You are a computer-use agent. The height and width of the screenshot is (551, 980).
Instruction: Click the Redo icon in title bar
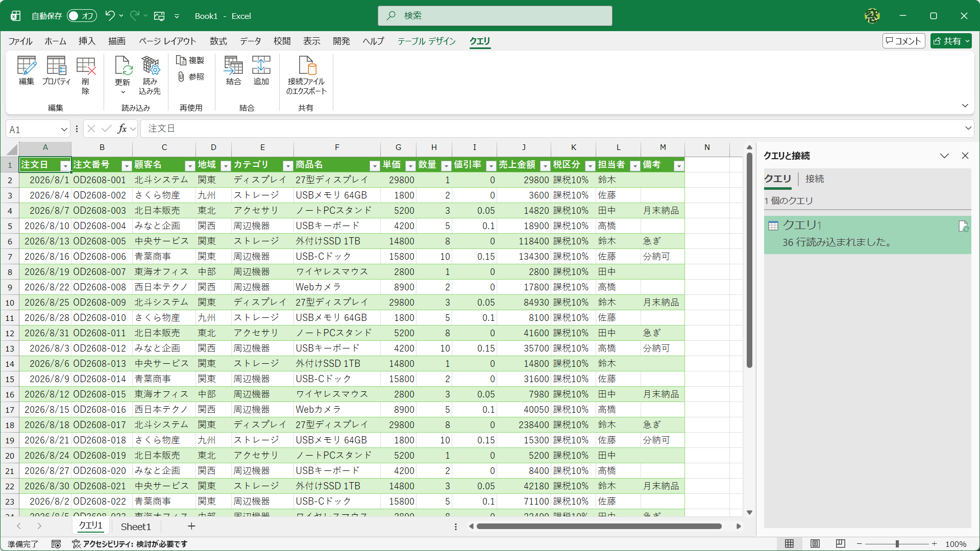tap(135, 16)
